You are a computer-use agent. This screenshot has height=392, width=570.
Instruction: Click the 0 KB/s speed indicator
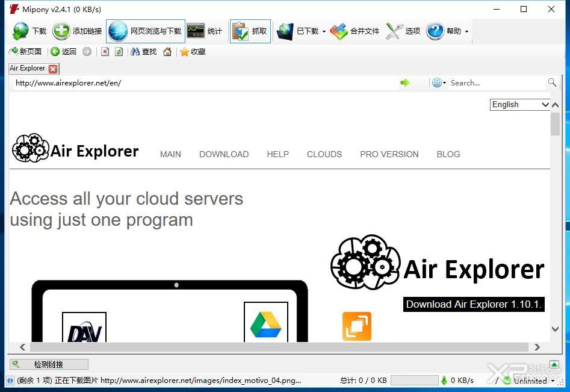(x=457, y=381)
